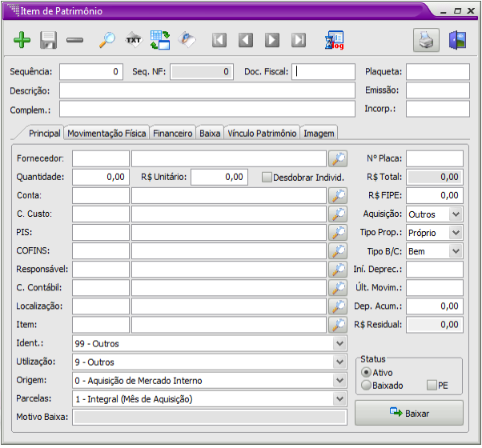Click the R$ Unitário input field
The height and width of the screenshot is (448, 482).
pyautogui.click(x=219, y=177)
